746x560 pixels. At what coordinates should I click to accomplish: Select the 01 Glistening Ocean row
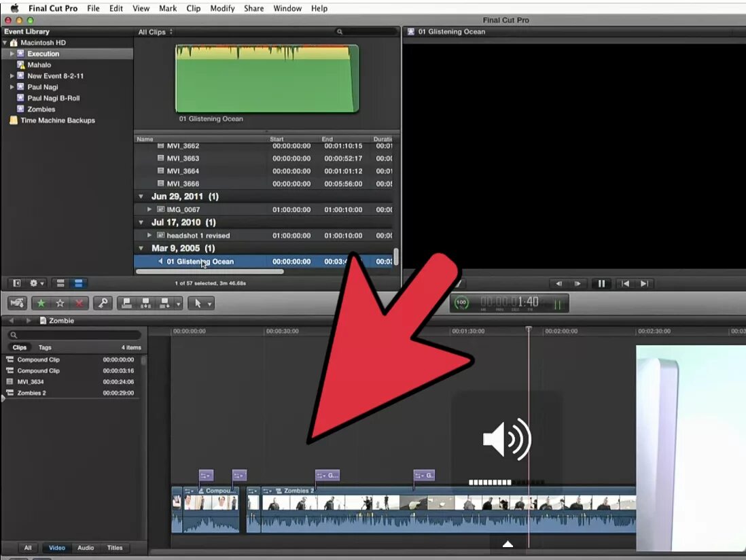point(264,261)
